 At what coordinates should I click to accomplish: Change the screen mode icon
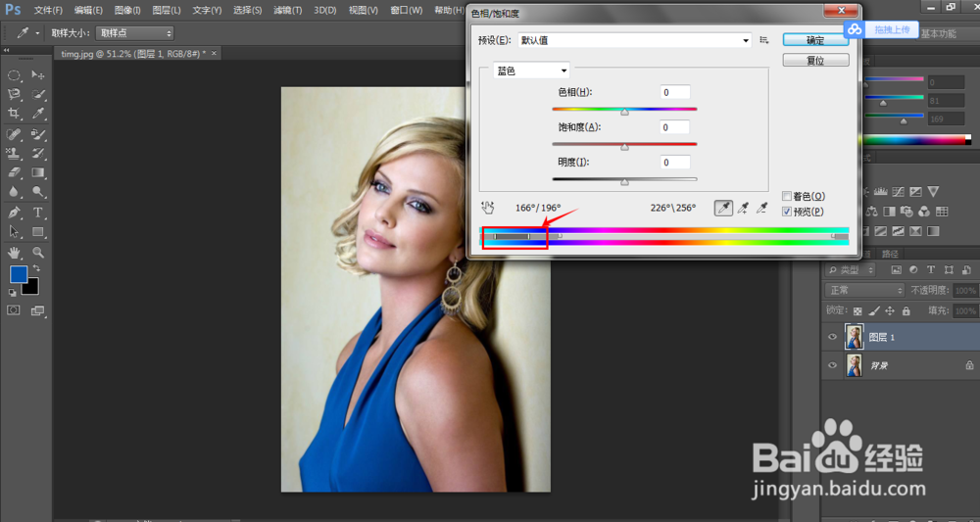pyautogui.click(x=38, y=310)
